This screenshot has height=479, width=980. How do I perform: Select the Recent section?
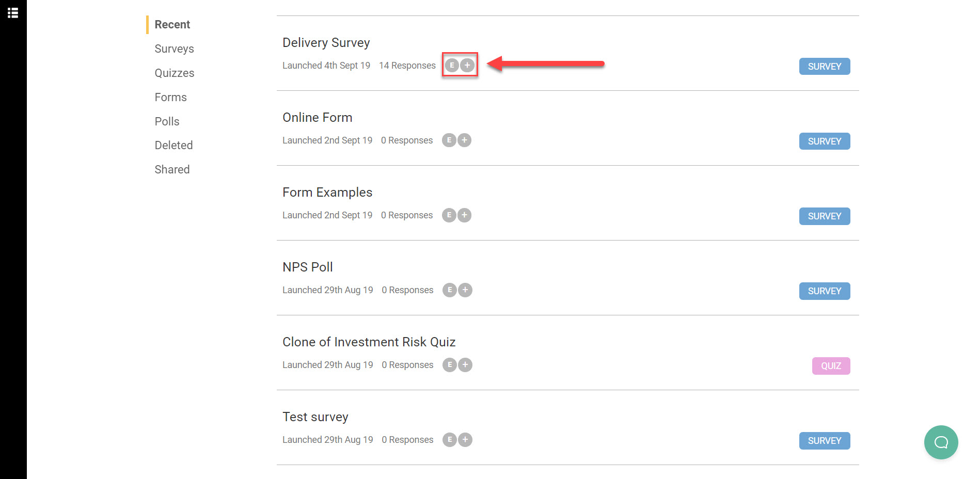[x=172, y=24]
